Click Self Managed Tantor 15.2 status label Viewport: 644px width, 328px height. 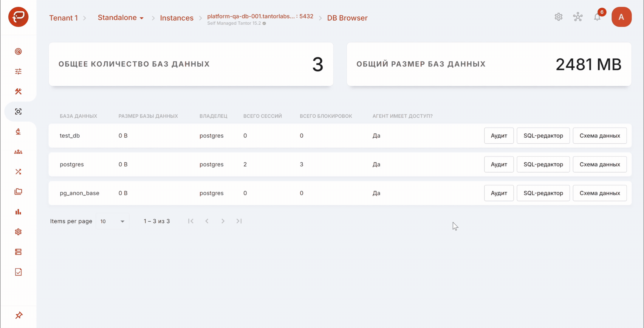tap(234, 23)
